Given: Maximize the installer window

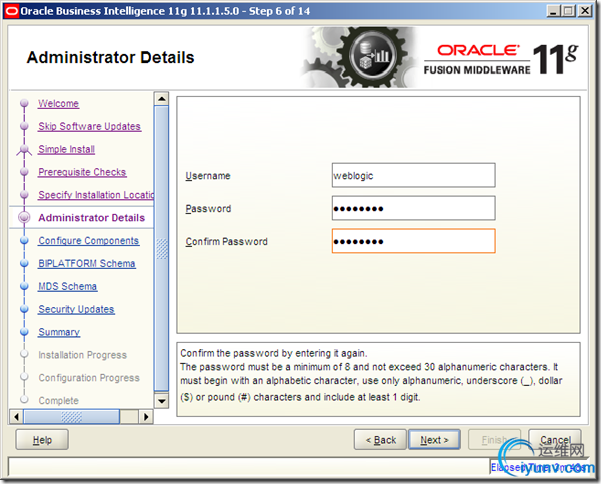Looking at the screenshot, I should tap(569, 11).
